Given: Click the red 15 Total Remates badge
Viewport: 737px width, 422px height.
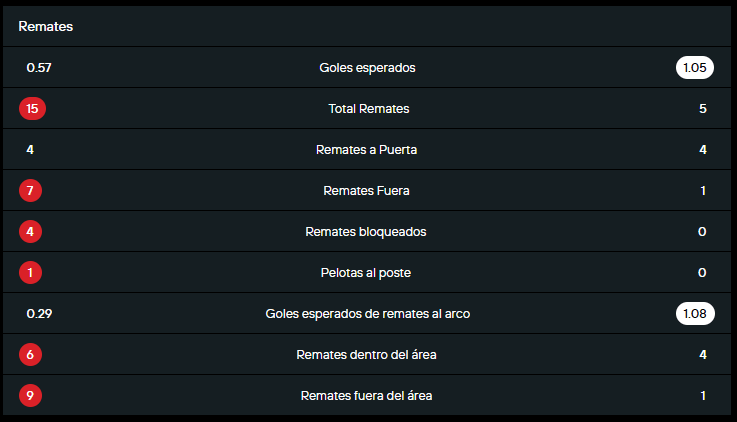Looking at the screenshot, I should click(32, 108).
